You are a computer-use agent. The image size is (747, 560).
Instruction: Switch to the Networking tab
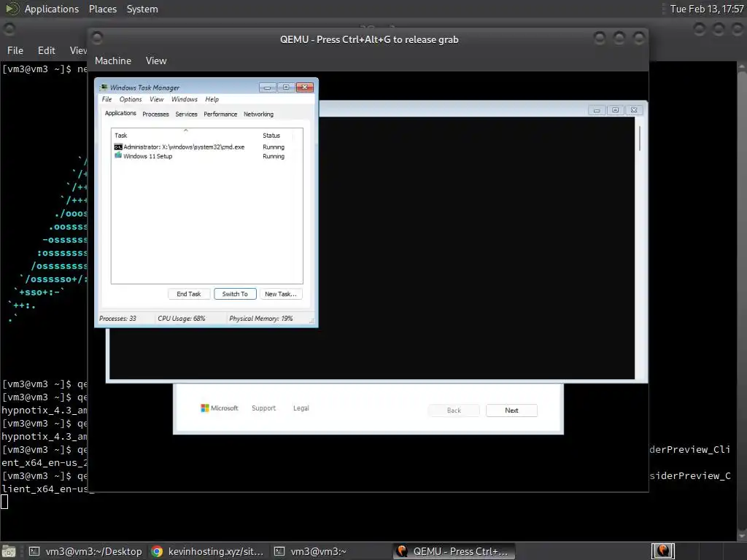[x=258, y=114]
